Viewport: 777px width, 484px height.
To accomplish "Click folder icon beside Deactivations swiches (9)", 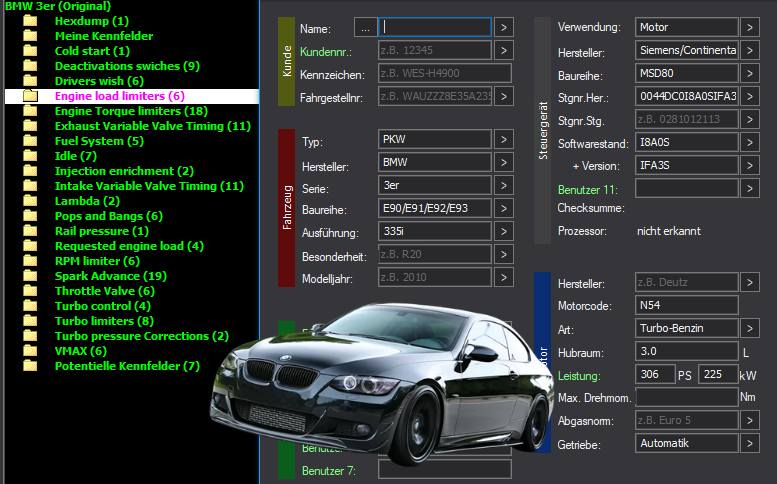I will [x=30, y=66].
